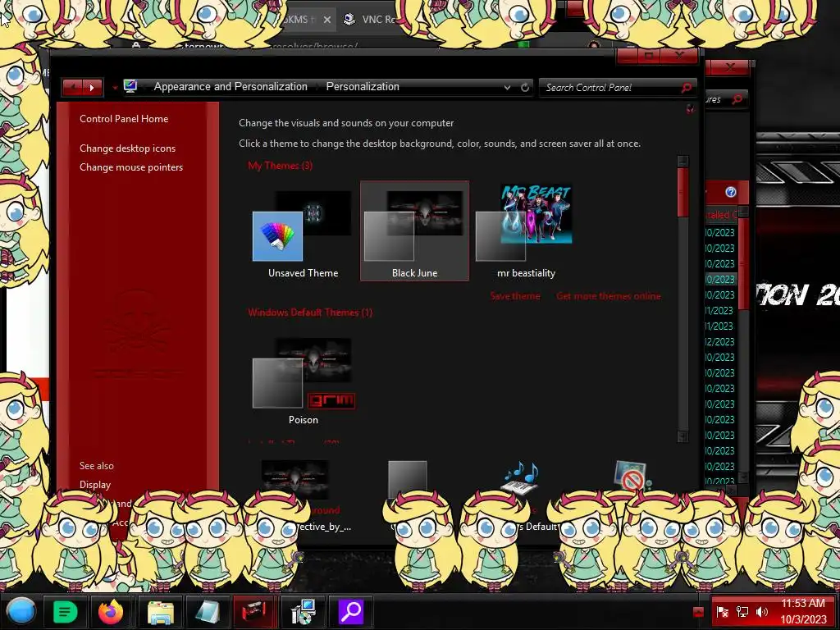
Task: Click themes list scroll down arrow
Action: coord(682,436)
